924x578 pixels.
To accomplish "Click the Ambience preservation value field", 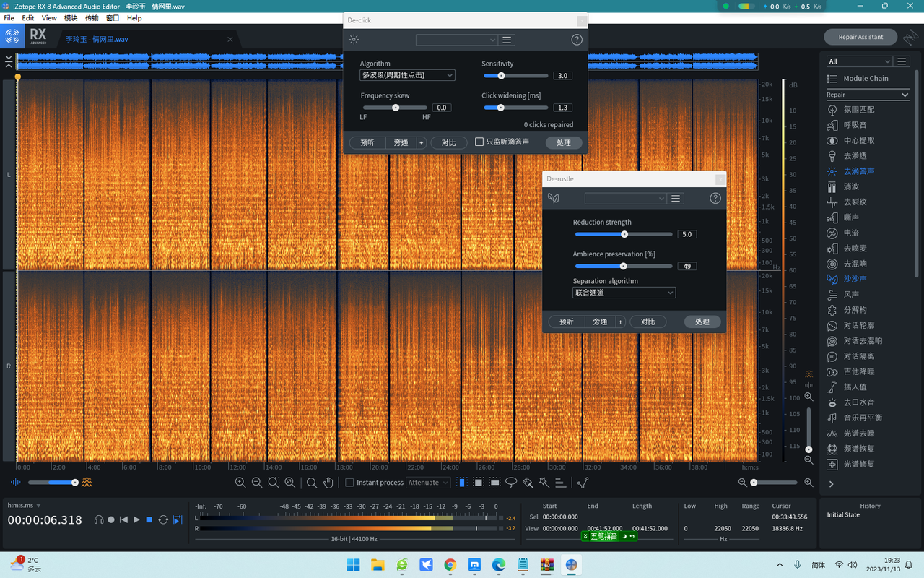I will coord(687,266).
